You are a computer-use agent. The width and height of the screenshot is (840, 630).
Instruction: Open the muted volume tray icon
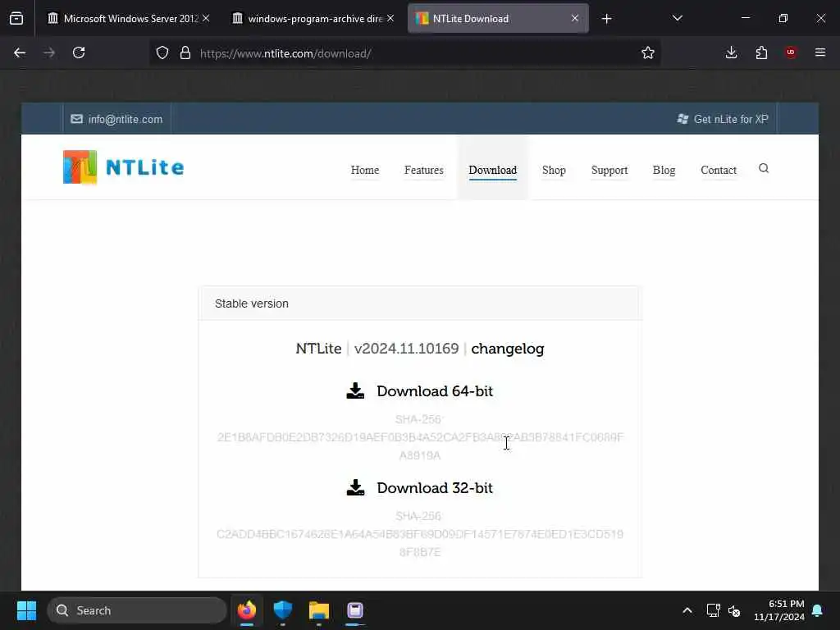[734, 610]
